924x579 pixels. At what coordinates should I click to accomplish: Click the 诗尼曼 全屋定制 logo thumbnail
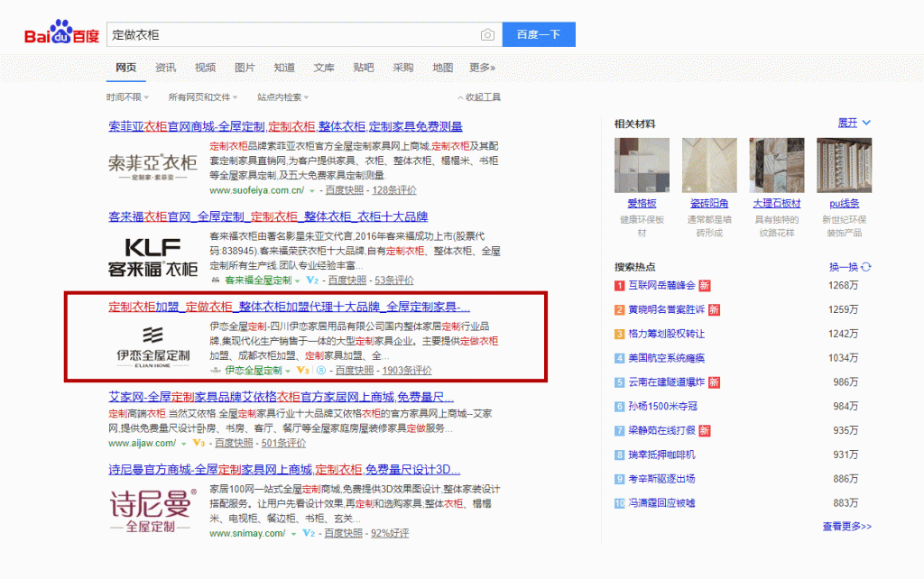click(x=152, y=510)
